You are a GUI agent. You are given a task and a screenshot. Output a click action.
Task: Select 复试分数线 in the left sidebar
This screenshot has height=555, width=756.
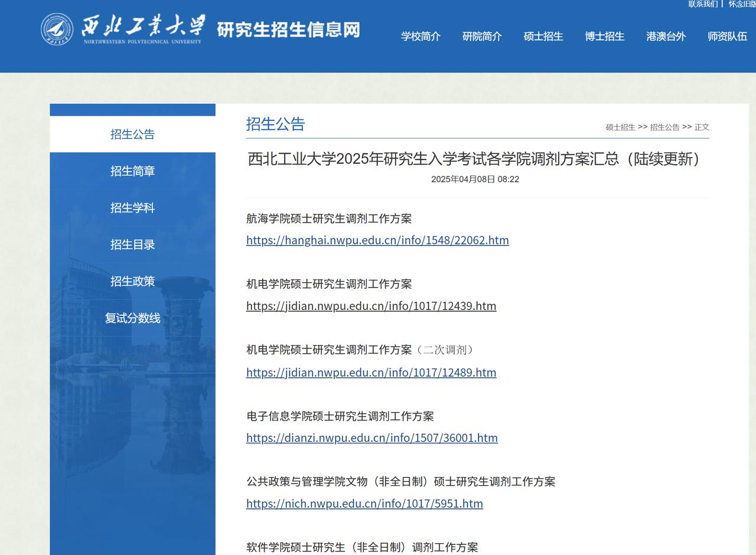click(132, 318)
